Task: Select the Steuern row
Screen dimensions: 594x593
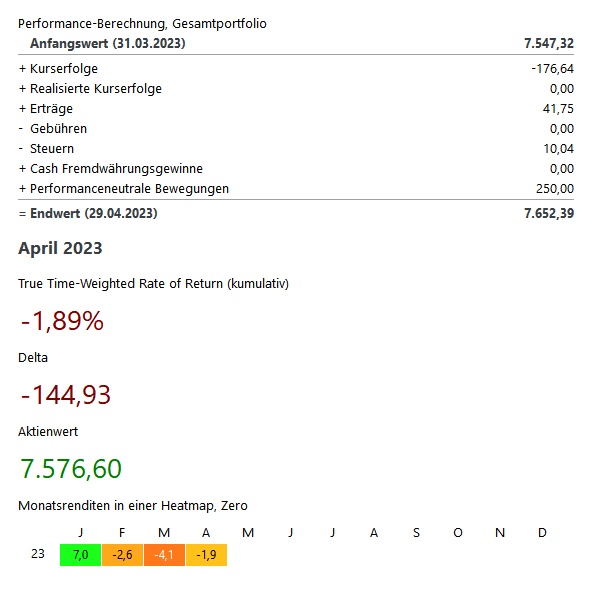Action: (296, 149)
